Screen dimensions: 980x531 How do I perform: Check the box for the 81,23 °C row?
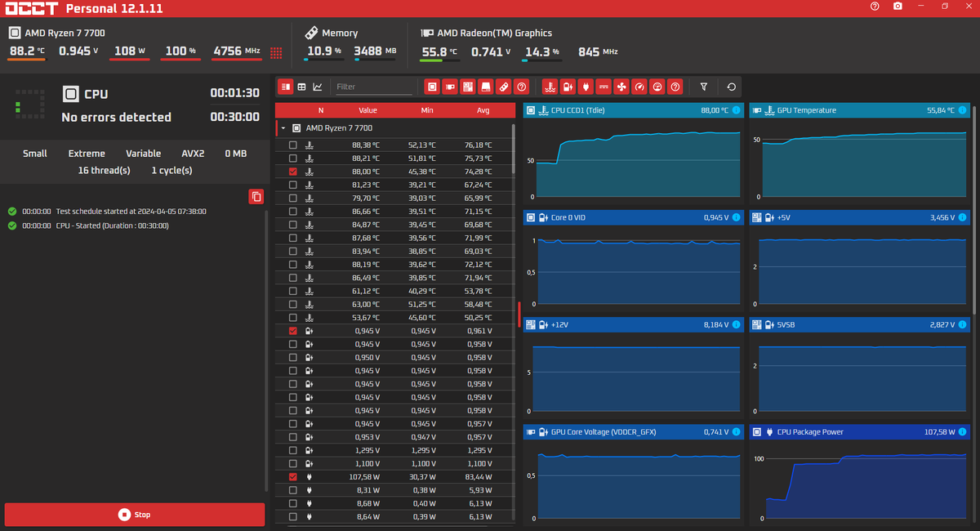[293, 185]
